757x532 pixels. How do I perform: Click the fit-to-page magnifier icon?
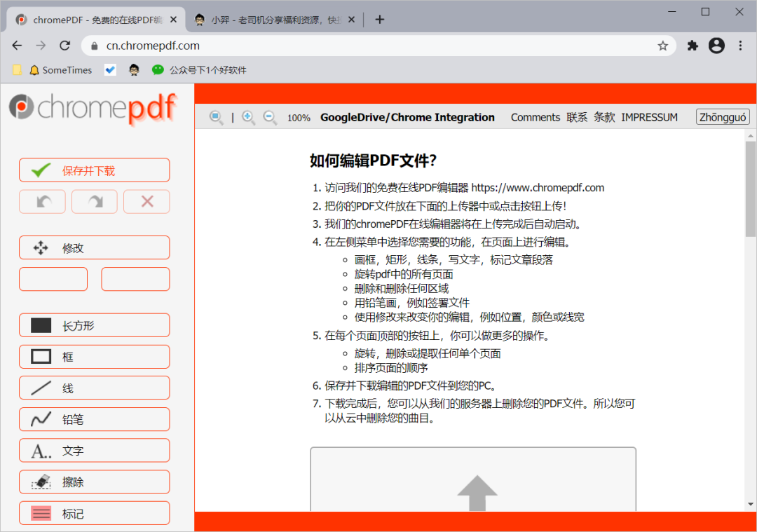coord(217,117)
